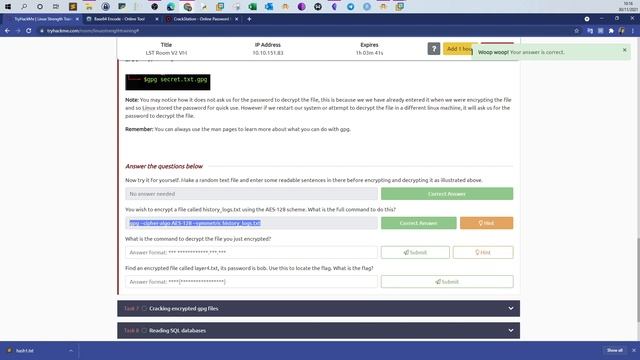Show the Hint for decrypt command question
Viewport: 640px width, 360px height.
point(483,253)
